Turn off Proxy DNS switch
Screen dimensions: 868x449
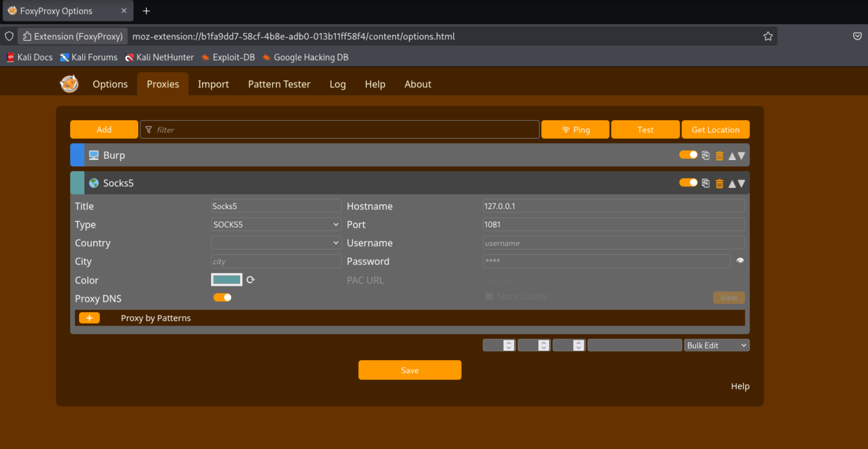[x=222, y=297]
